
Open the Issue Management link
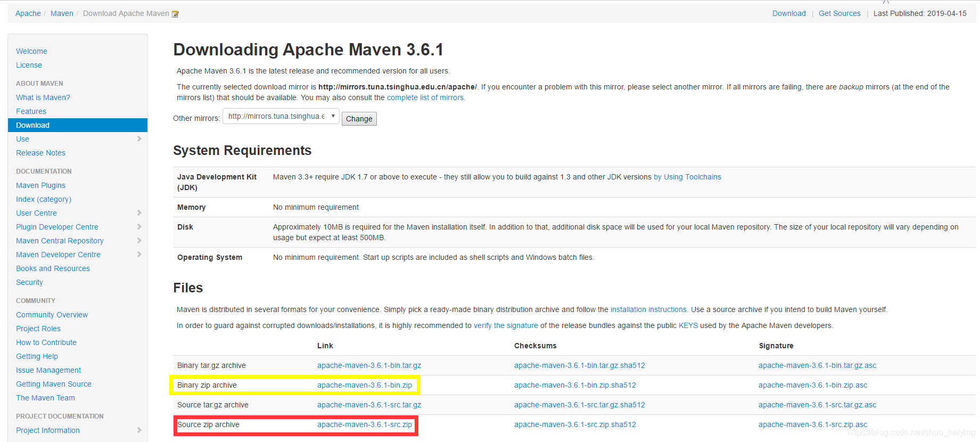[x=48, y=370]
